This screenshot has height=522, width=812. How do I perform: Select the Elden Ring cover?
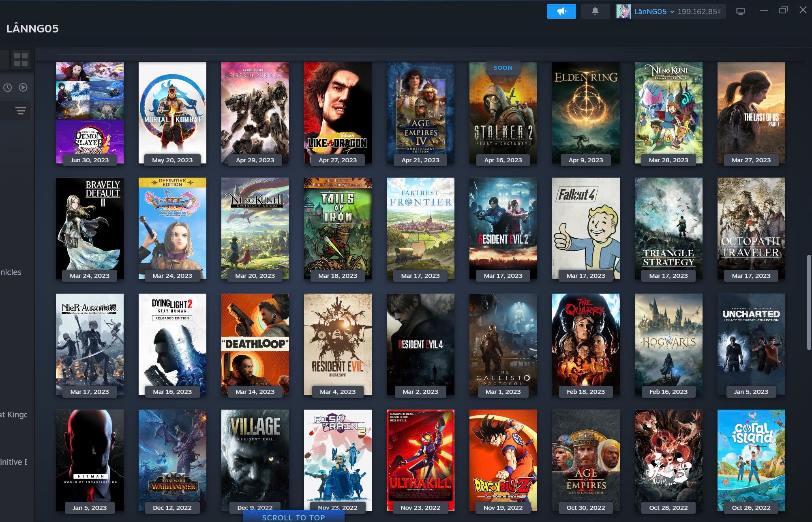[586, 113]
